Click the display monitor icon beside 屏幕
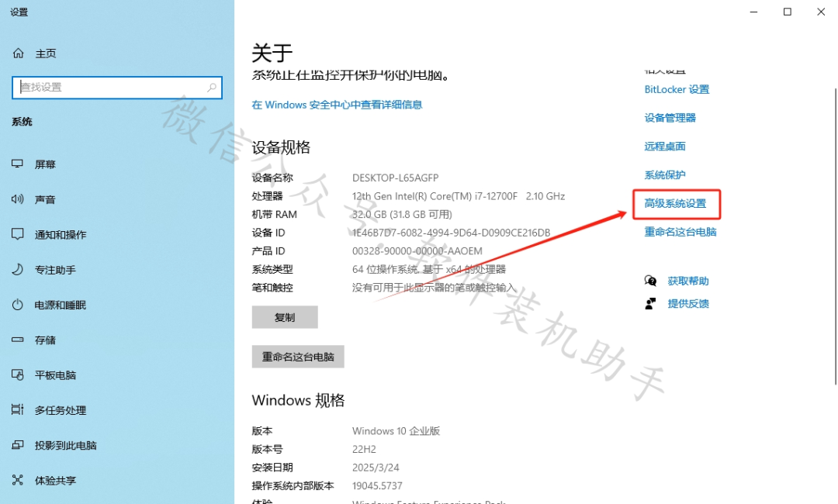Screen dimensions: 838x504 (18, 164)
